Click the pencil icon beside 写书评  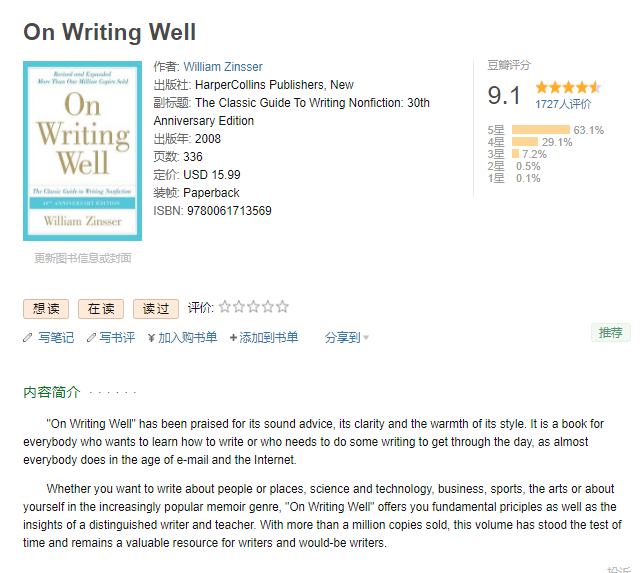91,338
